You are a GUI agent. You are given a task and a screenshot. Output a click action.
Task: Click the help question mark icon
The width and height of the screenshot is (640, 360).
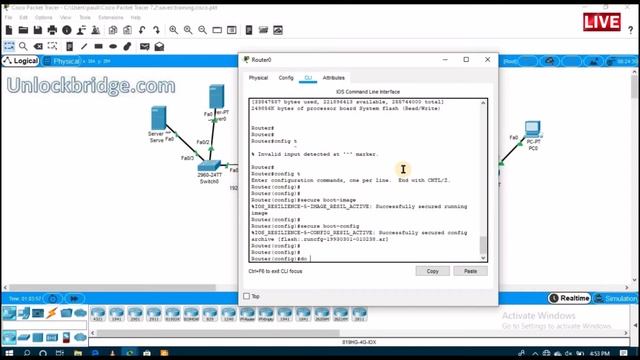tap(631, 30)
